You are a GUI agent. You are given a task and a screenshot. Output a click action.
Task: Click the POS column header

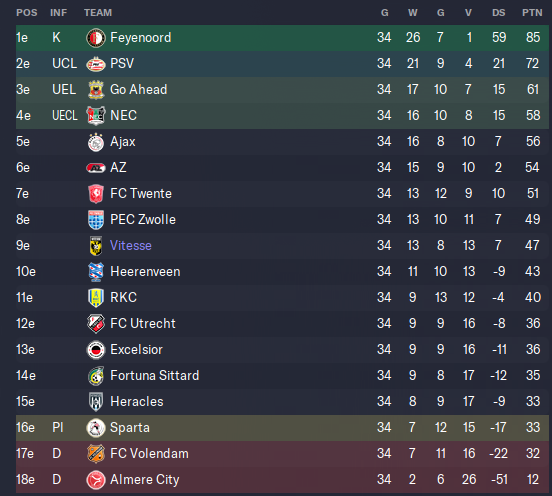pyautogui.click(x=27, y=13)
